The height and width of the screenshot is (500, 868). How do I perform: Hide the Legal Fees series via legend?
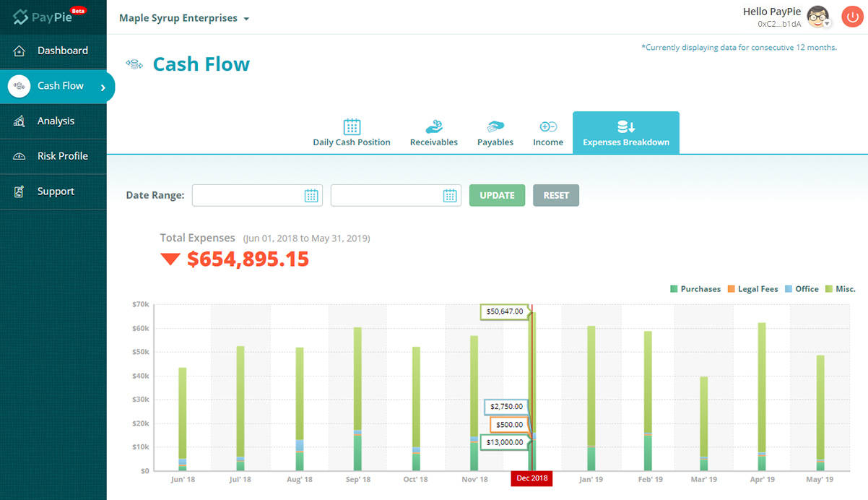click(x=753, y=288)
